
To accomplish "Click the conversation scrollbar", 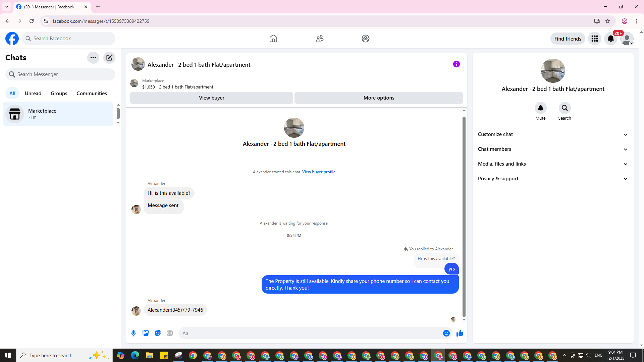I will tap(464, 216).
